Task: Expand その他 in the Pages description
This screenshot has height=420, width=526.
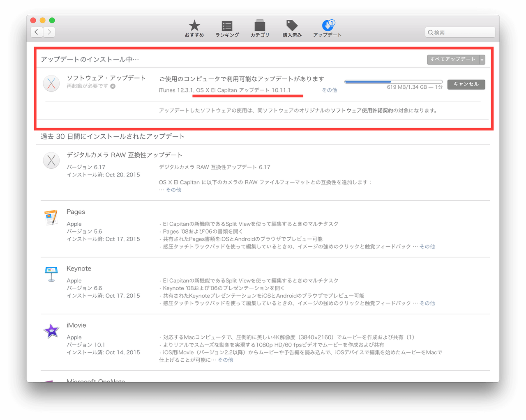Action: [427, 246]
